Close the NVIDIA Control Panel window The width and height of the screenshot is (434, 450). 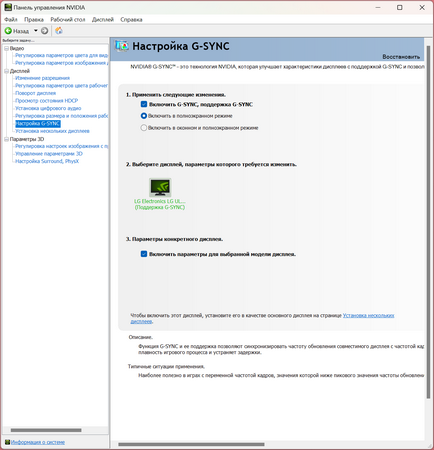[x=422, y=7]
